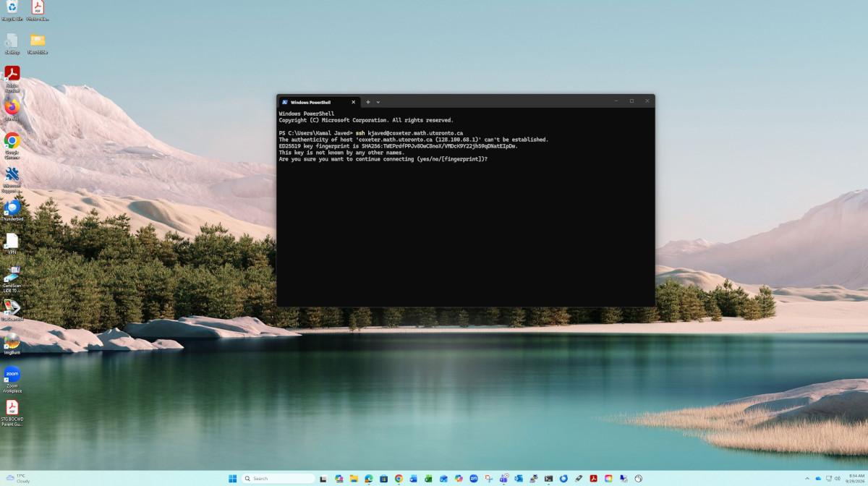Open the OneDrive cloud tray icon
The width and height of the screenshot is (868, 486).
(x=818, y=478)
